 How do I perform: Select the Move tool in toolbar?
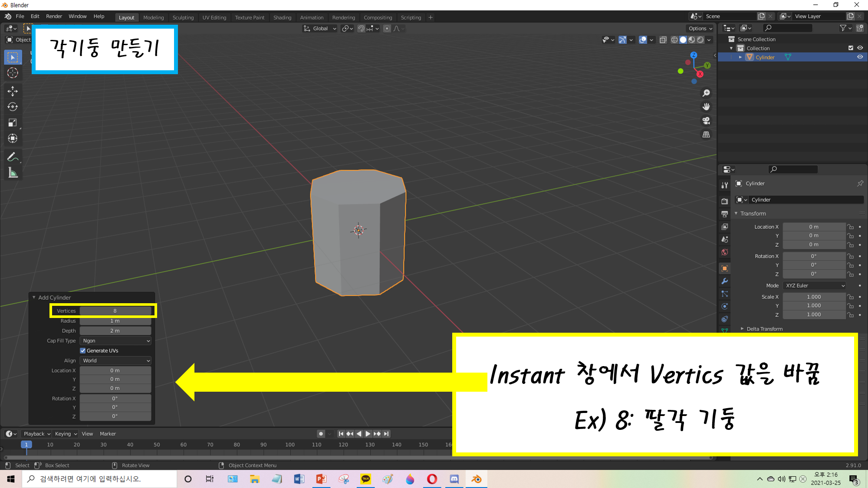click(13, 91)
